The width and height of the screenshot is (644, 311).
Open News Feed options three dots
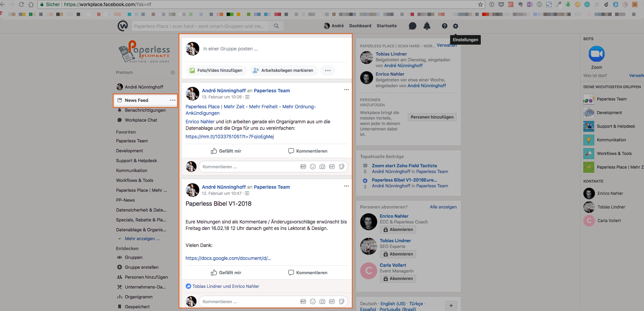173,100
